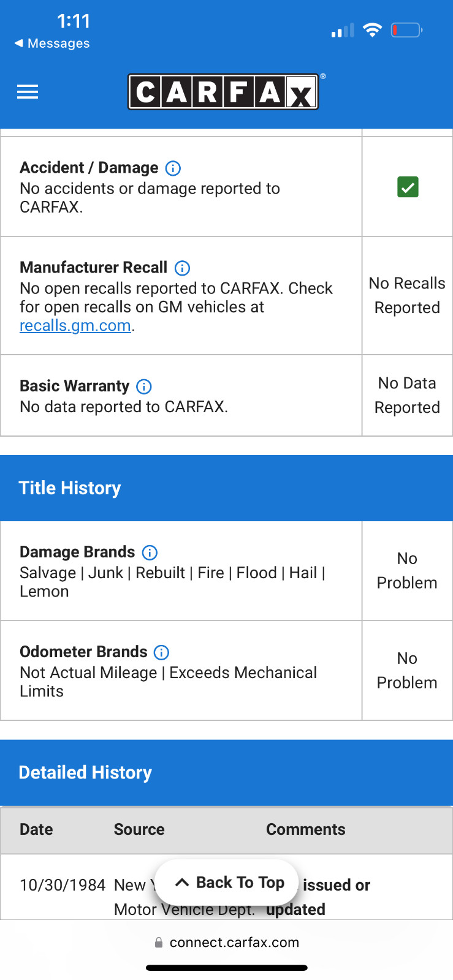The width and height of the screenshot is (453, 980).
Task: Tap the Date column header
Action: [x=36, y=829]
